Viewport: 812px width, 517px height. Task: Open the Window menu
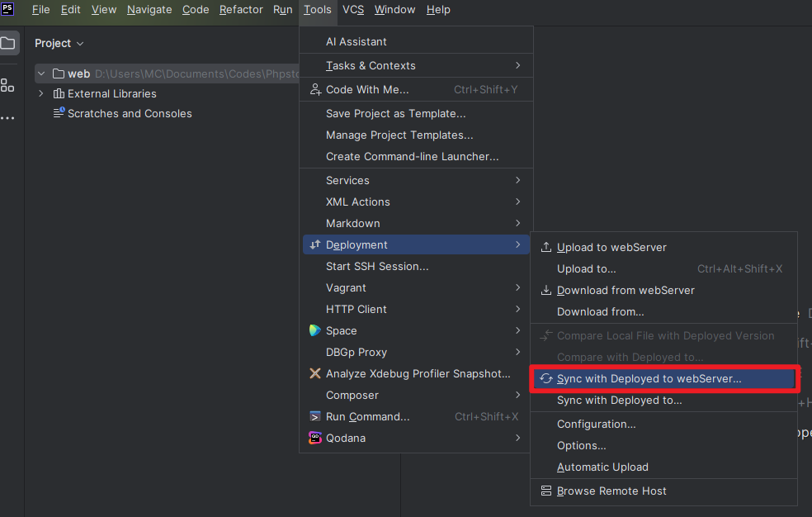[394, 10]
